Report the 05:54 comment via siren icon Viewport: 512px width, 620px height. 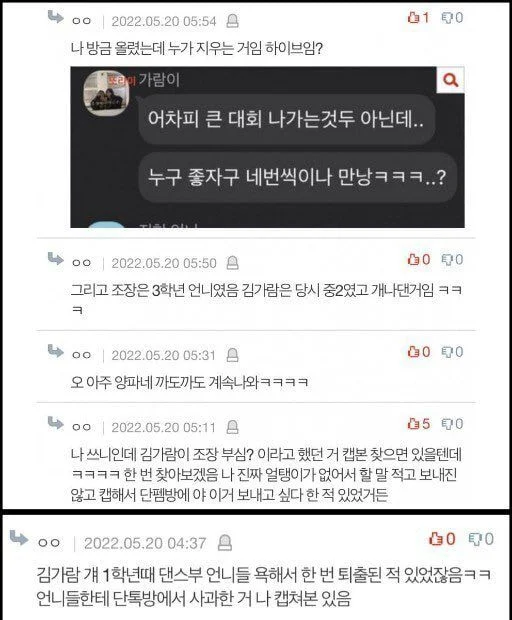tap(232, 21)
